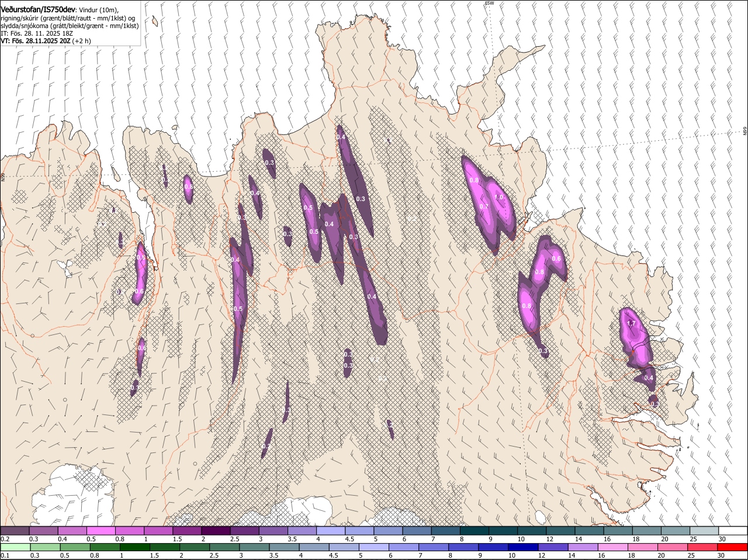Click the 1.0 snowfall value on the map
748x560 pixels.
[500, 197]
